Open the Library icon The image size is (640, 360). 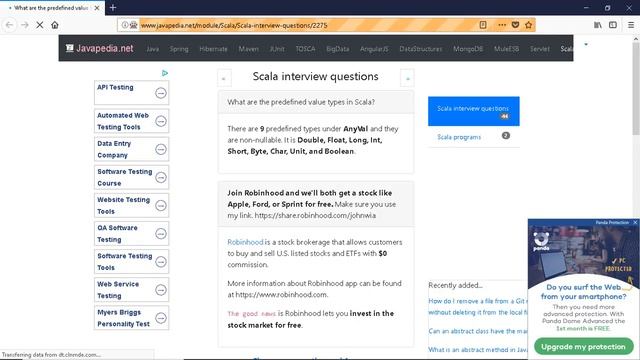coord(598,25)
